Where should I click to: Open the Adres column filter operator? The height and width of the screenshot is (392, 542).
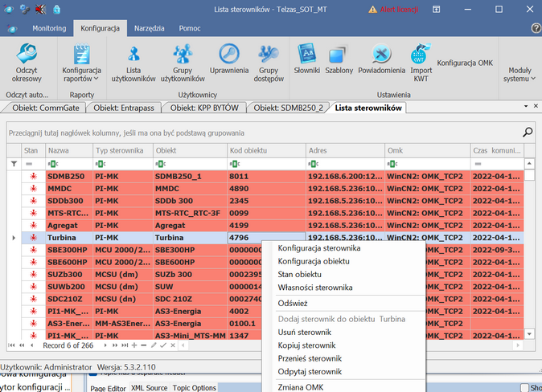point(313,164)
